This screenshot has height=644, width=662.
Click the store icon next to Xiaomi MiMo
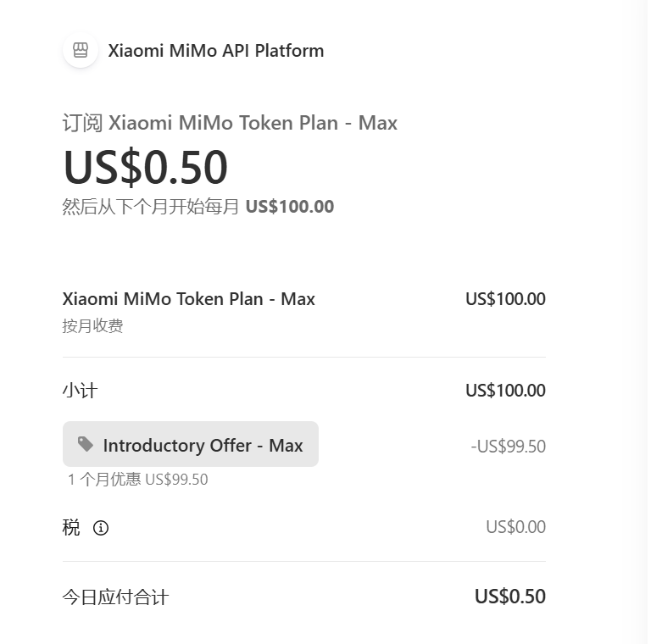click(81, 50)
